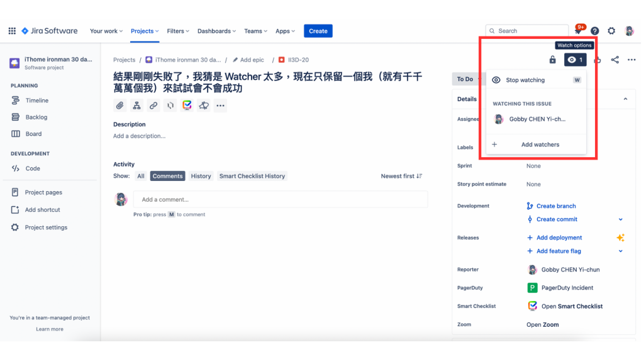Click the add child issue icon
The image size is (644, 362).
point(136,106)
